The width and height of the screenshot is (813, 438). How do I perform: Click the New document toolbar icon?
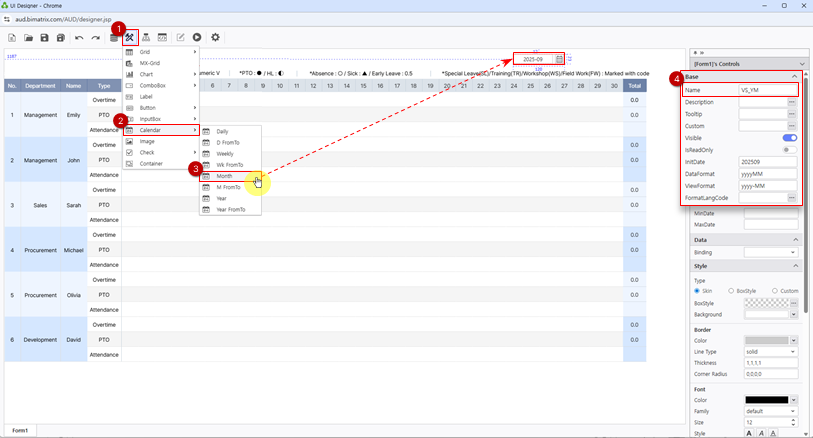coord(12,37)
